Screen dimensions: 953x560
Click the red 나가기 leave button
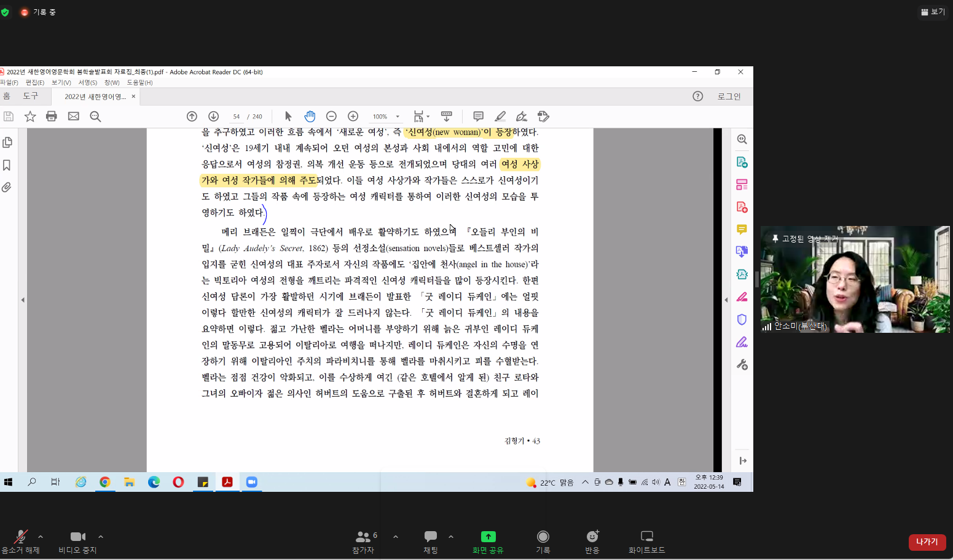tap(927, 542)
